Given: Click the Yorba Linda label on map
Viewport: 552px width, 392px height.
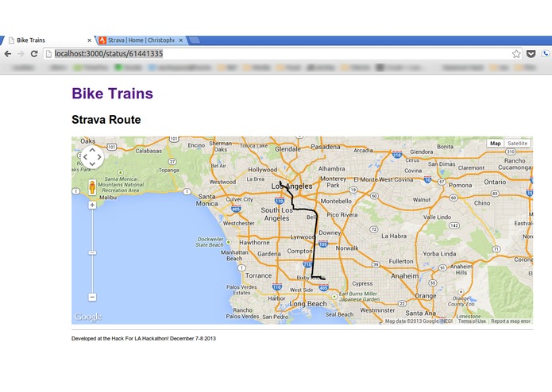Looking at the screenshot, I should pyautogui.click(x=439, y=254).
